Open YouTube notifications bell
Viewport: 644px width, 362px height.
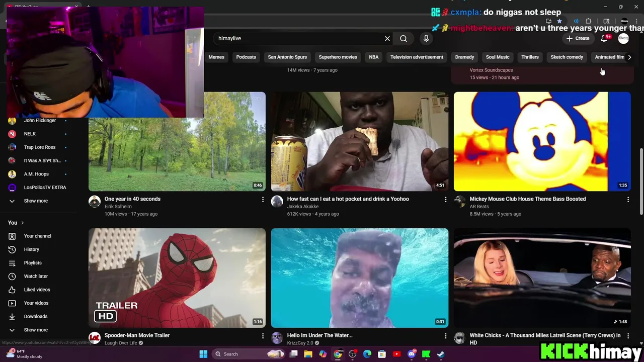click(605, 39)
